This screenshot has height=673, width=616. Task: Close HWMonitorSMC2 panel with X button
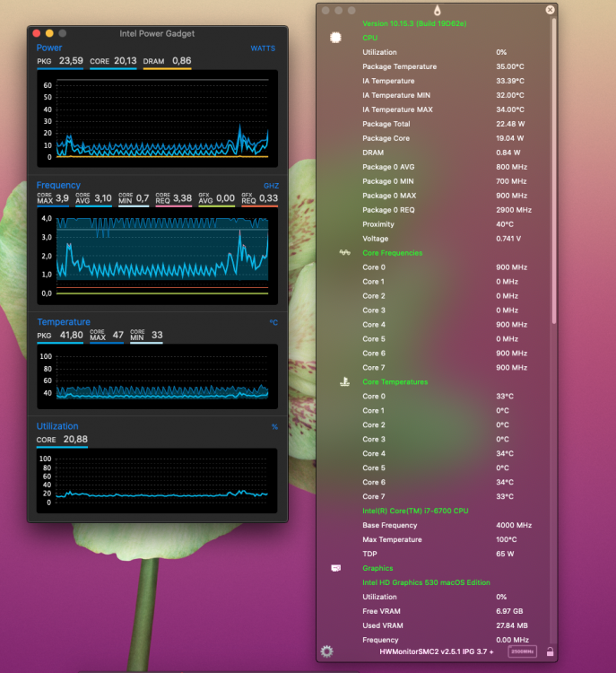(x=550, y=10)
